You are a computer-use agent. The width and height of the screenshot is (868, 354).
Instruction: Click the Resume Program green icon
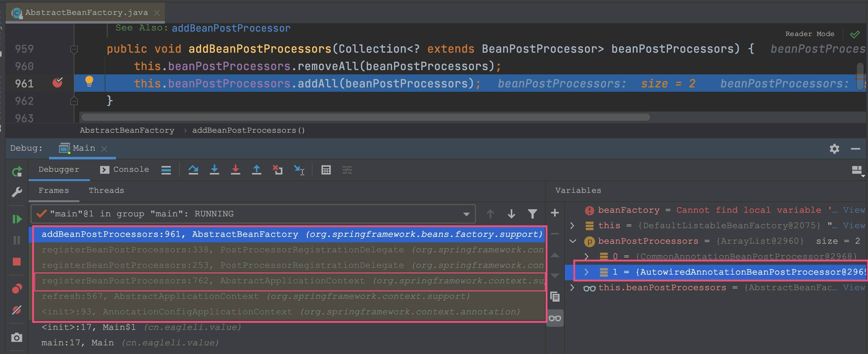point(16,219)
